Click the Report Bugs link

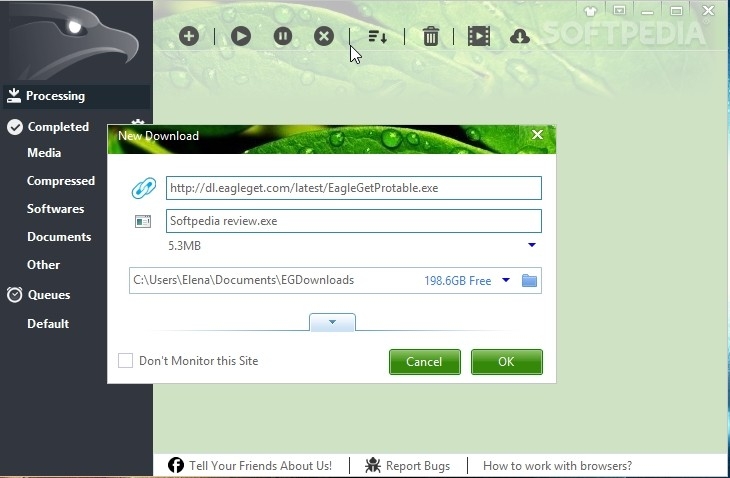click(x=418, y=466)
